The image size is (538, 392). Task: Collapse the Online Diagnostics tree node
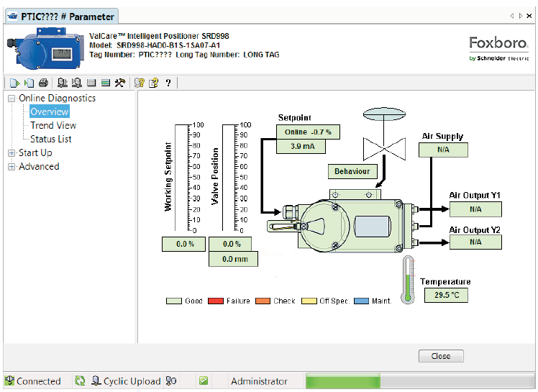tap(12, 99)
